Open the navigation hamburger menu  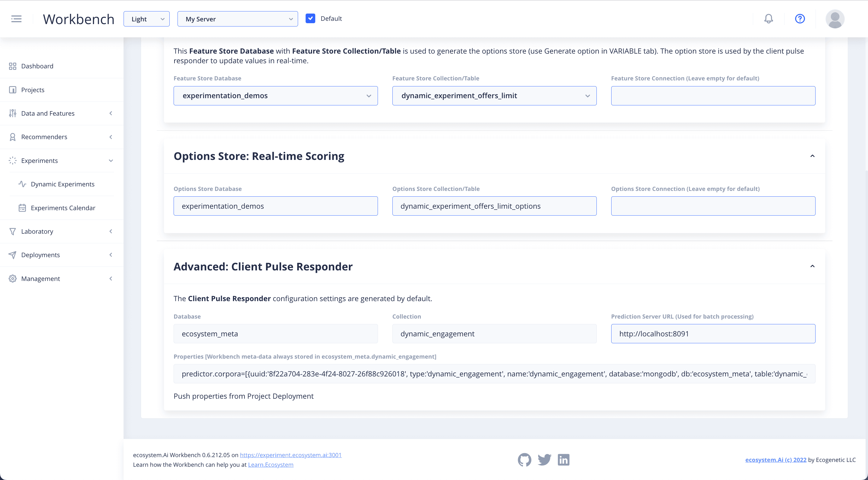[16, 18]
